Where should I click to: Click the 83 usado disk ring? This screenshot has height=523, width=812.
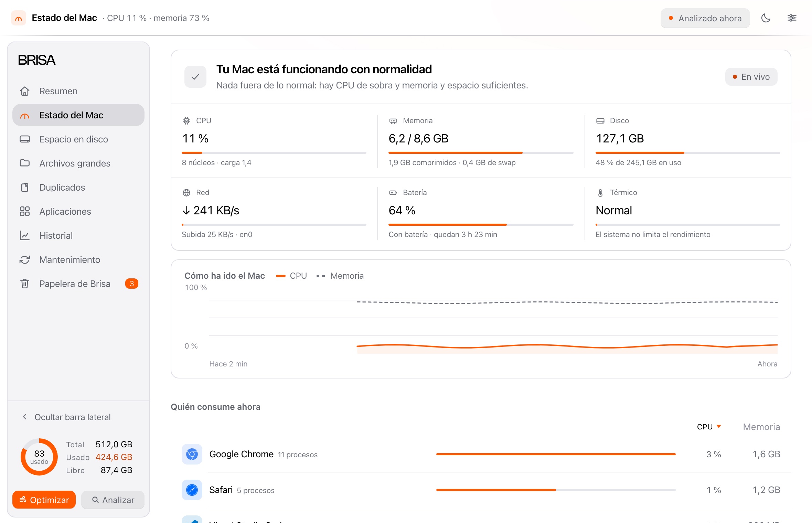point(39,457)
